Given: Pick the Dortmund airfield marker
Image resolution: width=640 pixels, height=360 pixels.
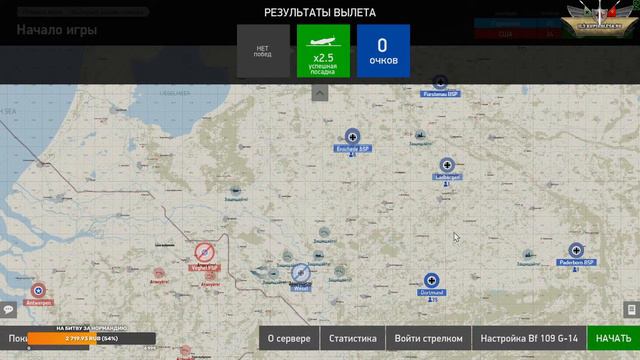Looking at the screenshot, I should [431, 281].
